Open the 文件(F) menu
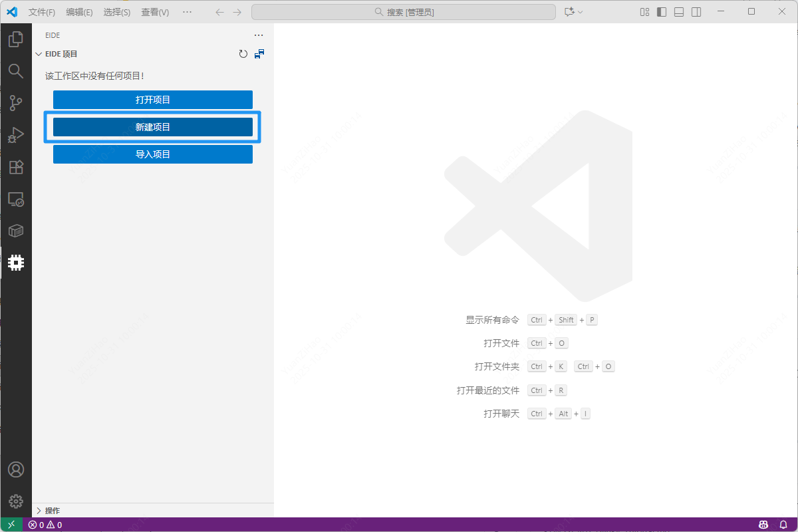Viewport: 798px width, 532px height. pyautogui.click(x=42, y=12)
